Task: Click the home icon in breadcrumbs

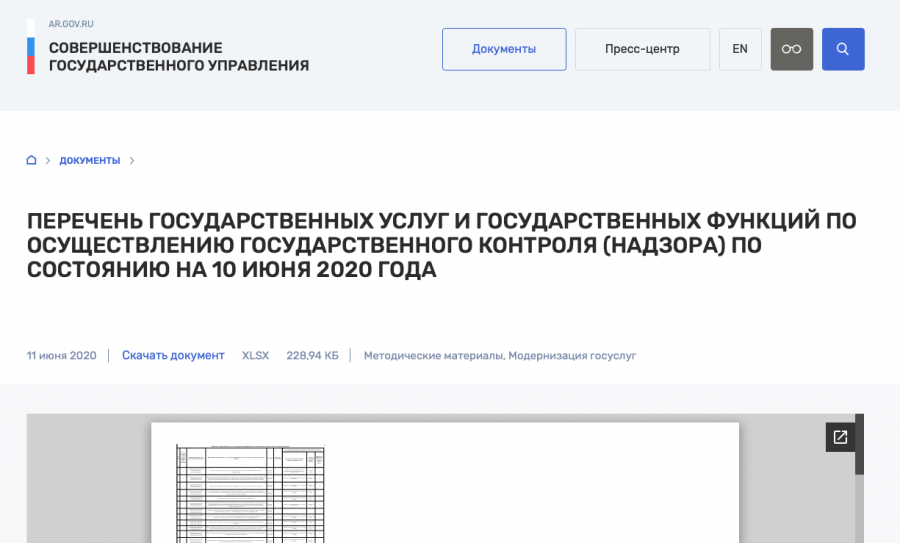Action: [x=32, y=160]
